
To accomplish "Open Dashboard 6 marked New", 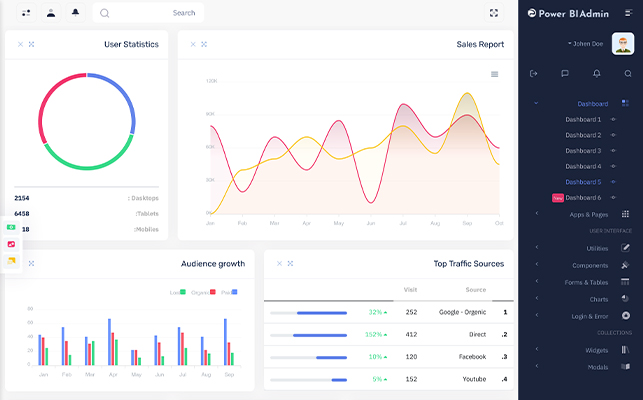I will 583,198.
